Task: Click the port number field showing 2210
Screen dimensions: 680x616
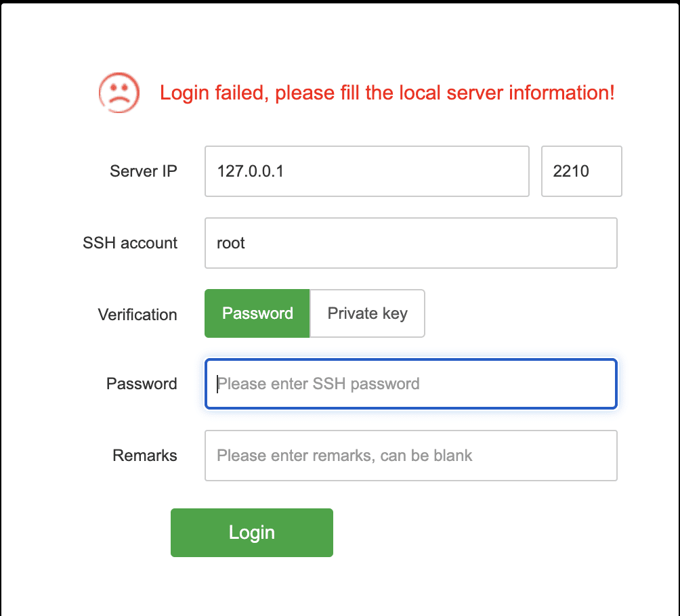Action: [x=580, y=171]
